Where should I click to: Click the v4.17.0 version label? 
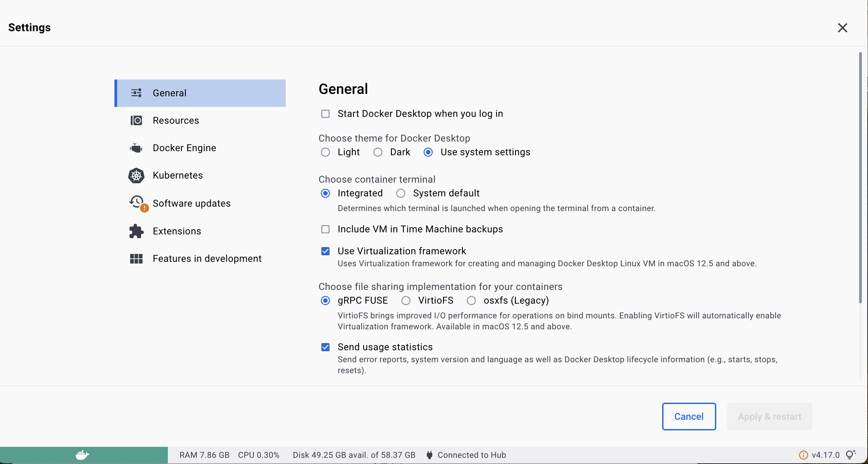tap(826, 455)
